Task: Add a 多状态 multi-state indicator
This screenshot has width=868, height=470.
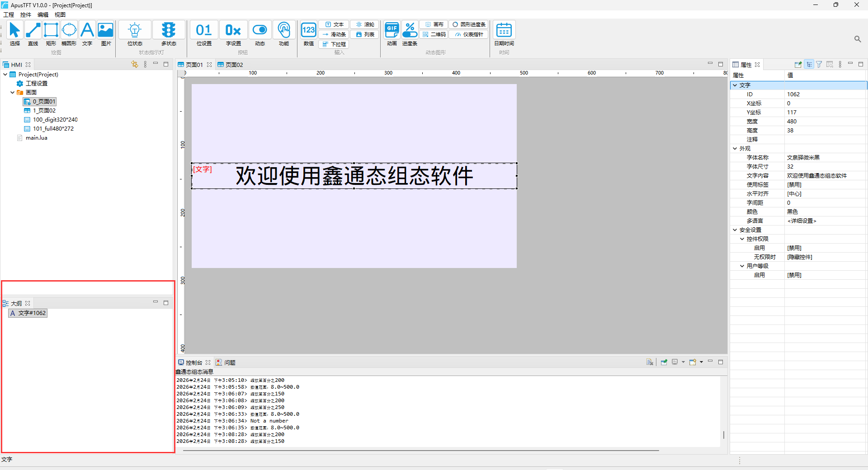Action: pyautogui.click(x=169, y=34)
